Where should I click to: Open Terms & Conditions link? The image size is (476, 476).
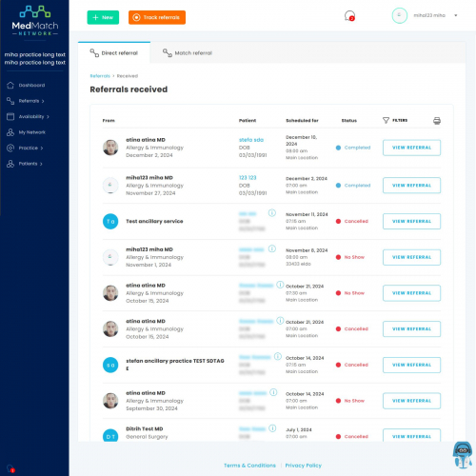click(249, 466)
